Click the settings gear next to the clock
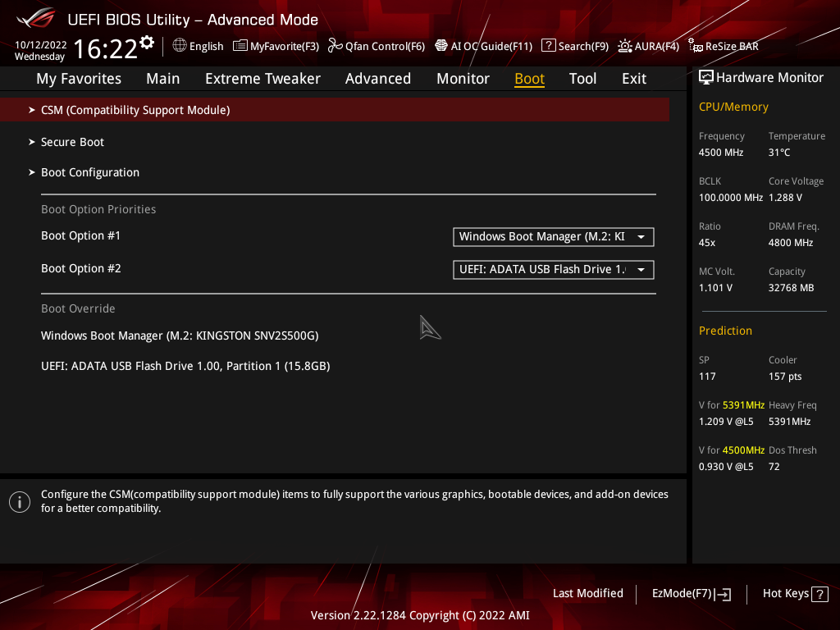 147,43
